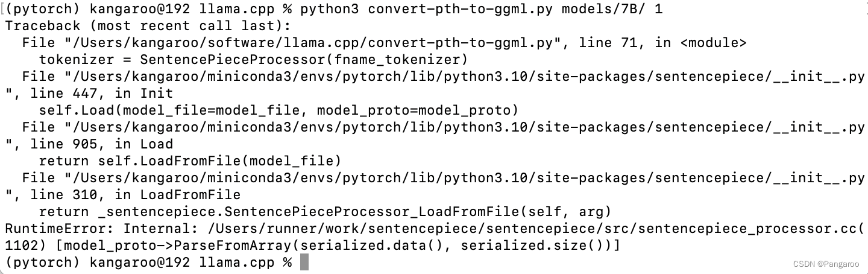
Task: Click the 'Traceback (most recent call last):' line
Action: tap(148, 26)
